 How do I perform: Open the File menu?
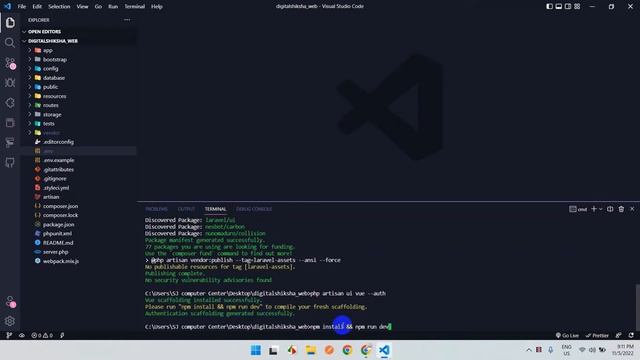pos(22,7)
